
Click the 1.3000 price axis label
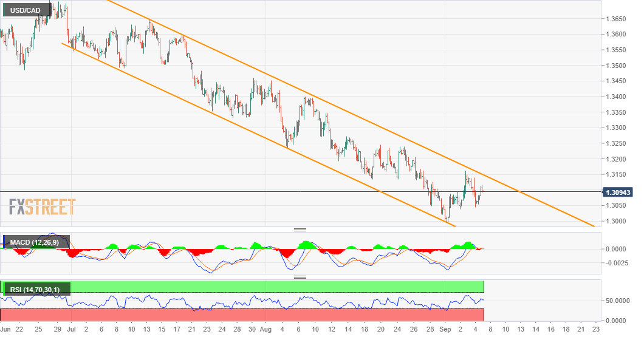[617, 221]
